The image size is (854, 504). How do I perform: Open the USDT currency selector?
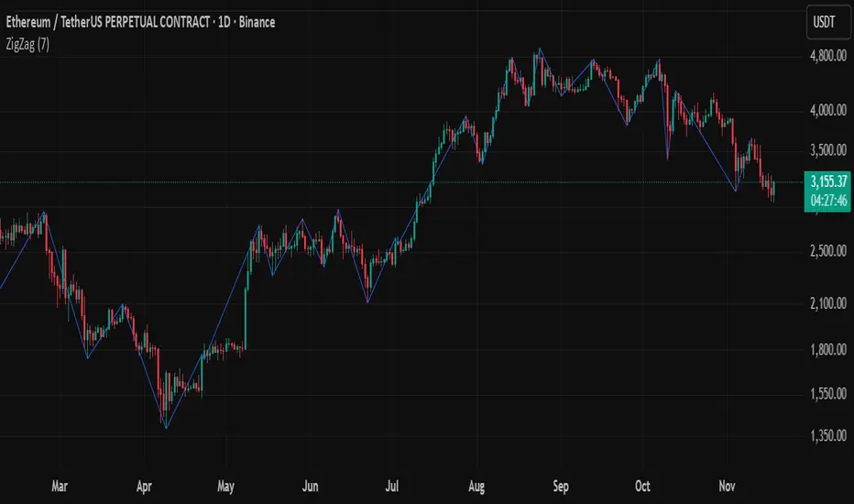(828, 21)
